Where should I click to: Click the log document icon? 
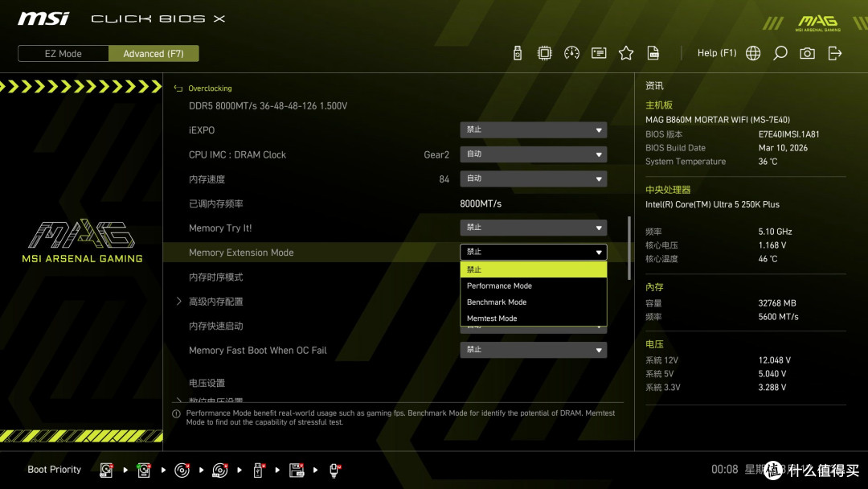[653, 53]
